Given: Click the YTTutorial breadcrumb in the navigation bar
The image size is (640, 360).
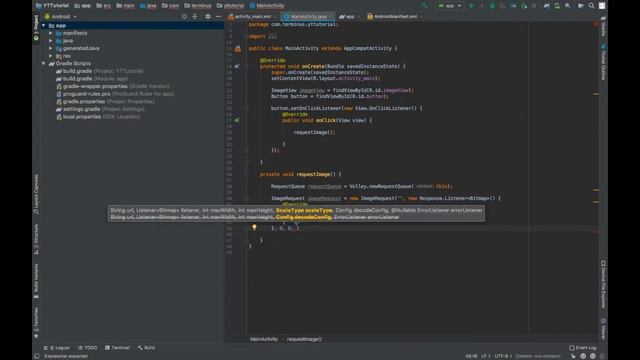Looking at the screenshot, I should 52,6.
